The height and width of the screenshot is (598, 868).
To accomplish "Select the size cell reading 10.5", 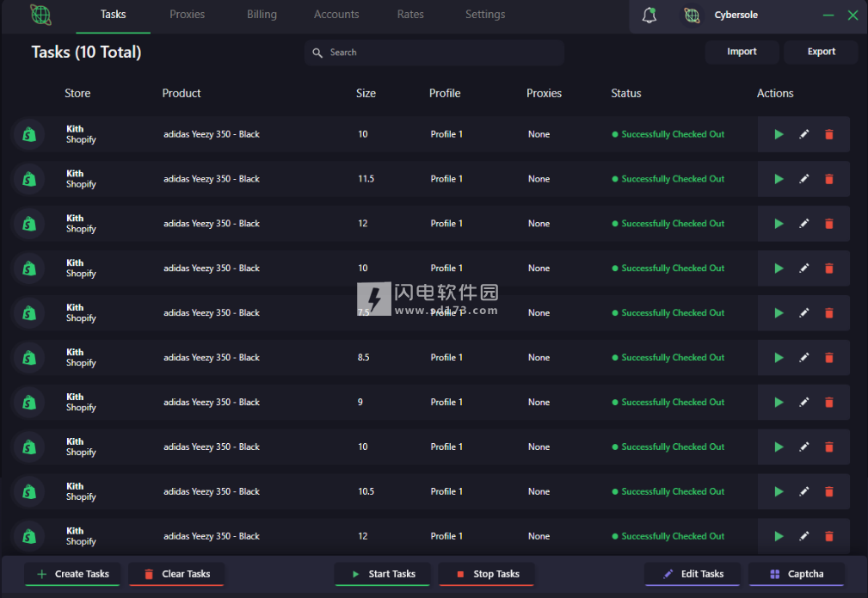I will tap(366, 491).
